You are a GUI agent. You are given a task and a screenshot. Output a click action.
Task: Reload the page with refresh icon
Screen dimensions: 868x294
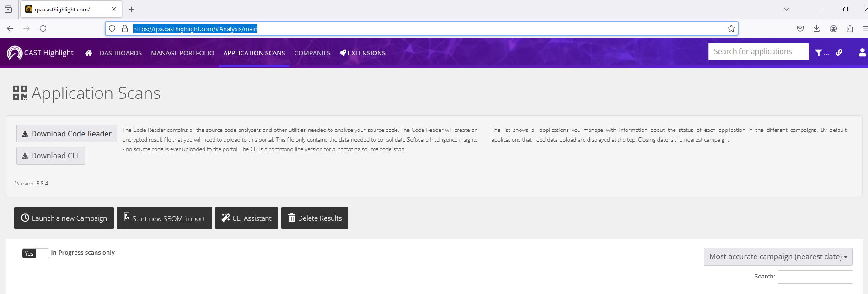tap(43, 28)
